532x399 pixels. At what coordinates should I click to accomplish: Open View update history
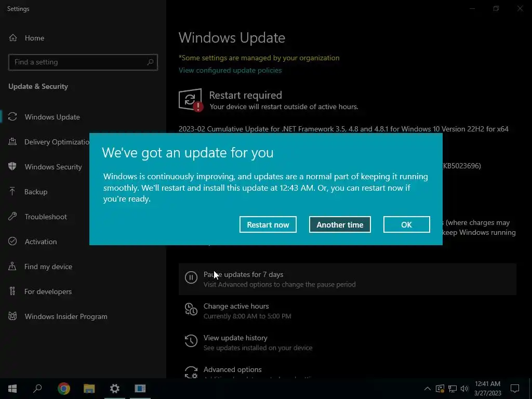coord(348,342)
